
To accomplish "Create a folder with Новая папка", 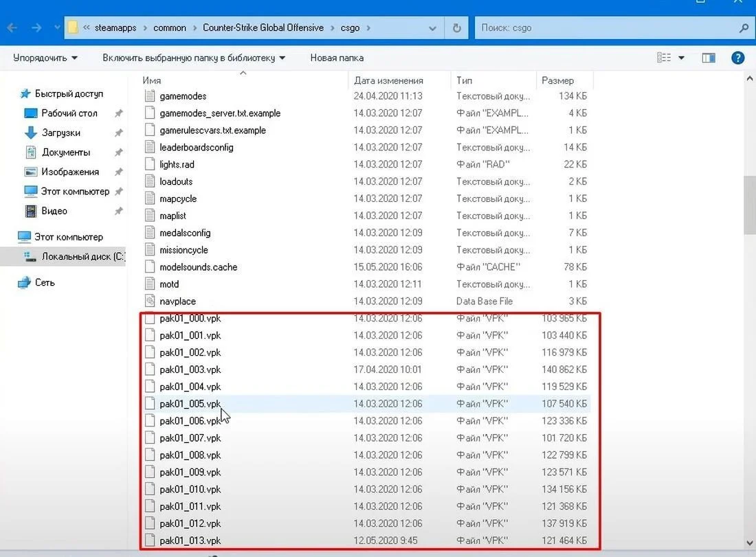I will 337,58.
